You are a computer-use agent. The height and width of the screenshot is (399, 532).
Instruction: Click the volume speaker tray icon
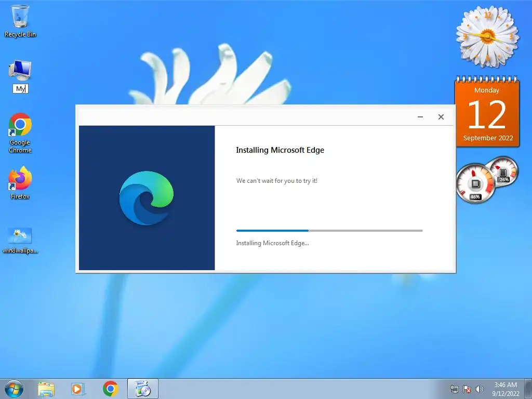tap(480, 389)
